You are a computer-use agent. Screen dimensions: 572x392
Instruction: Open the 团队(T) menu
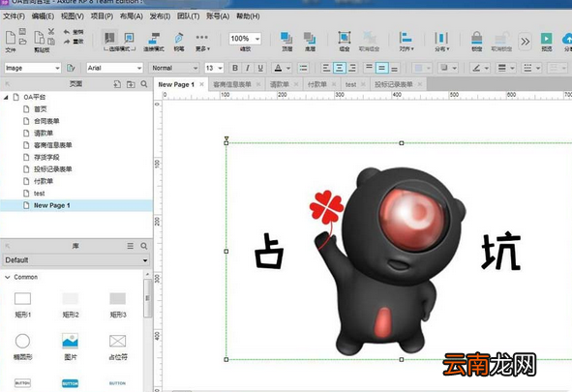[188, 16]
